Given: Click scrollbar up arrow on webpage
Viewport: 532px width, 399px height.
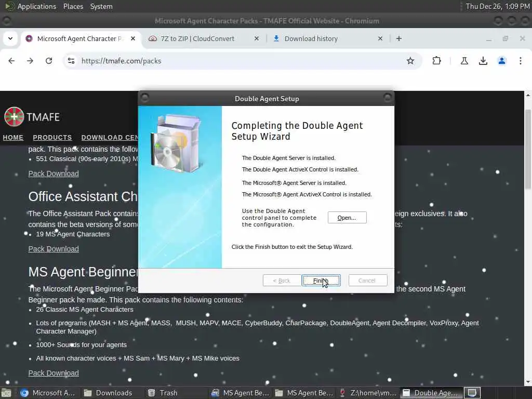Looking at the screenshot, I should [x=528, y=95].
